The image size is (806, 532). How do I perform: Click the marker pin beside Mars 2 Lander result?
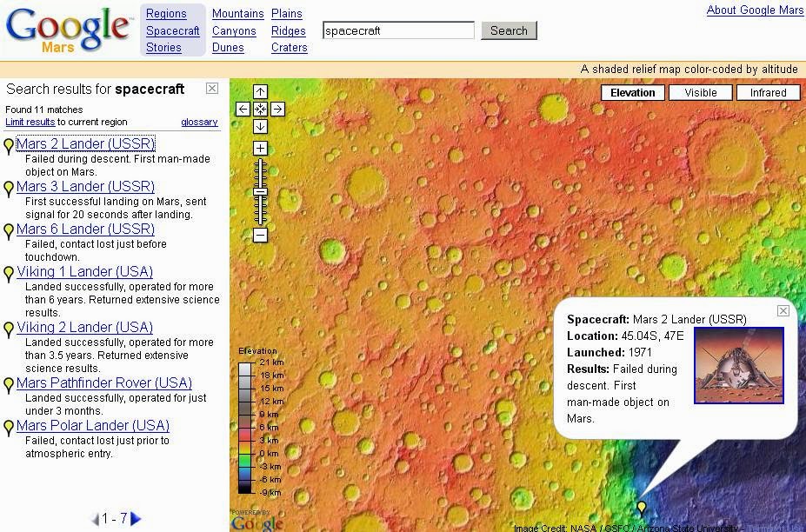[8, 147]
